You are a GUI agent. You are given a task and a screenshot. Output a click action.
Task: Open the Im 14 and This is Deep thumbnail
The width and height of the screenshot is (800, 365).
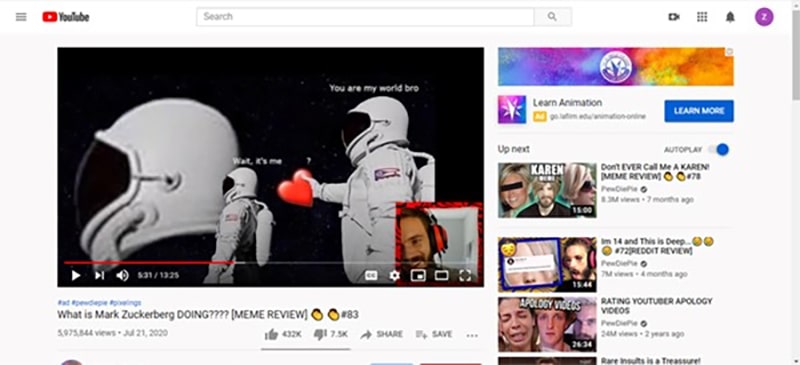coord(547,264)
